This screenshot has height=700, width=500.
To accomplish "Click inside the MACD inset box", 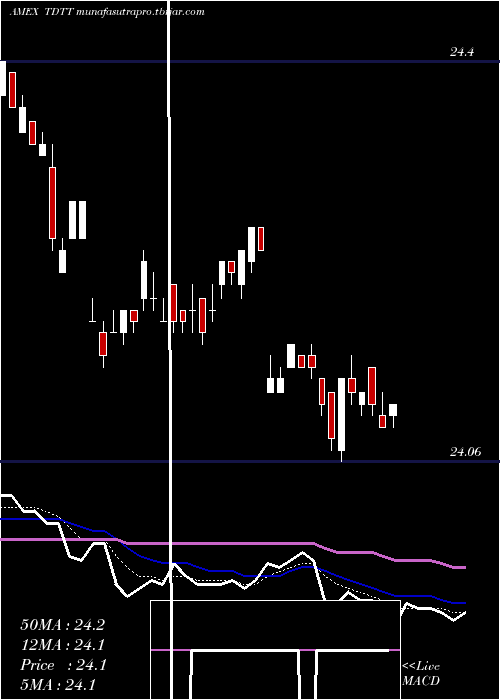I will pos(275,650).
